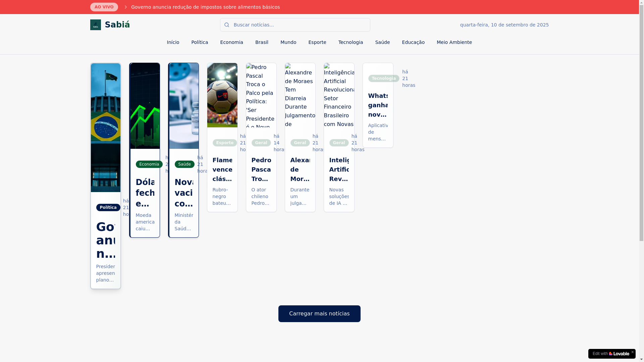Click 'Moeda americana caiu' summary text
The image size is (644, 362).
coord(145,222)
